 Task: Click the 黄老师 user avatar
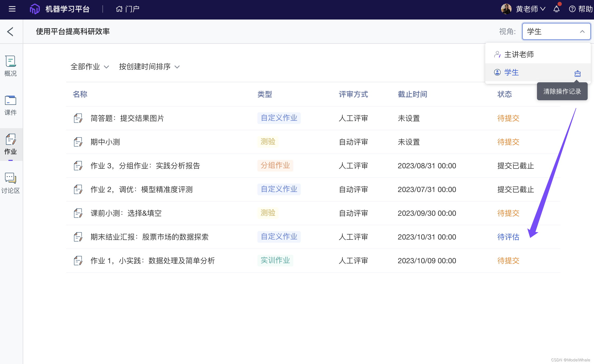click(506, 9)
